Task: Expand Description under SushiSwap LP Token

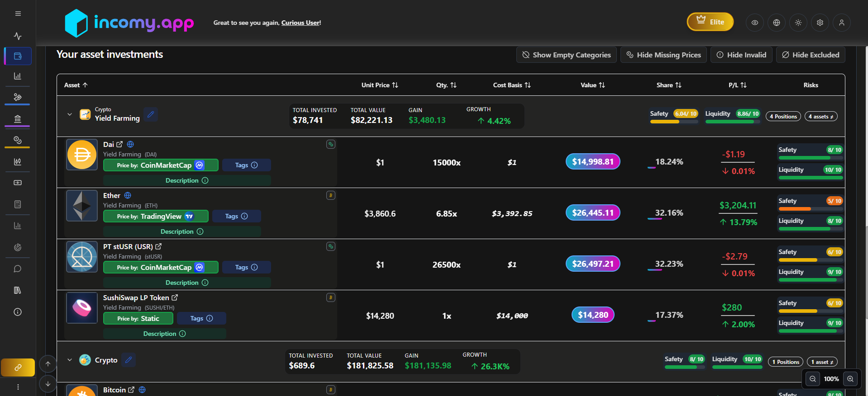Action: tap(165, 334)
